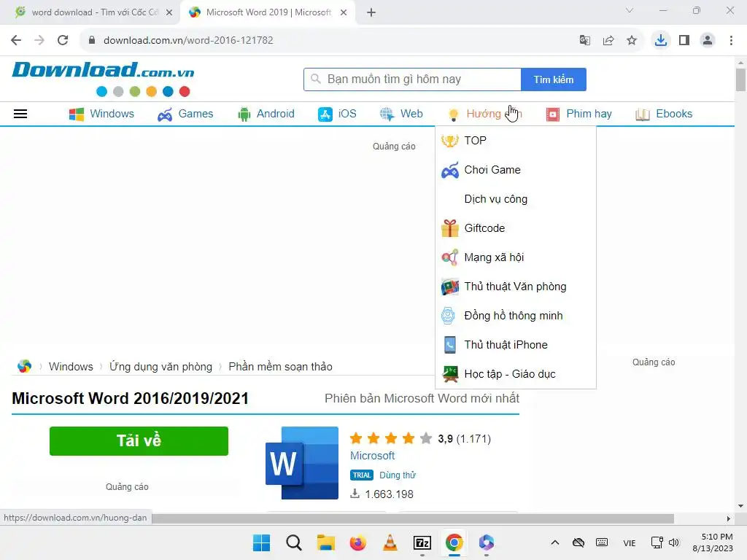Switch to Chrome in the taskbar
Image resolution: width=747 pixels, height=560 pixels.
coord(454,542)
